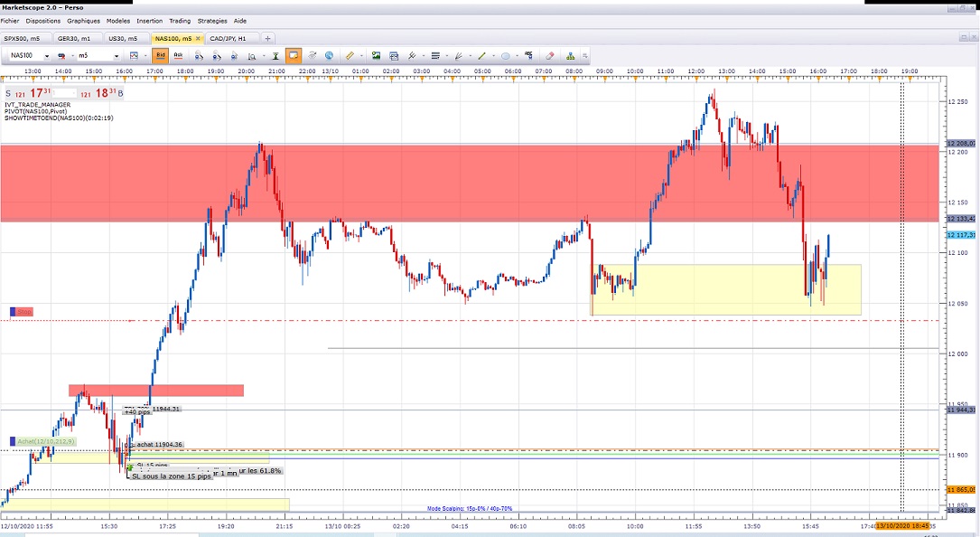
Task: Open the toolbar overflow options arrow
Action: 585,56
